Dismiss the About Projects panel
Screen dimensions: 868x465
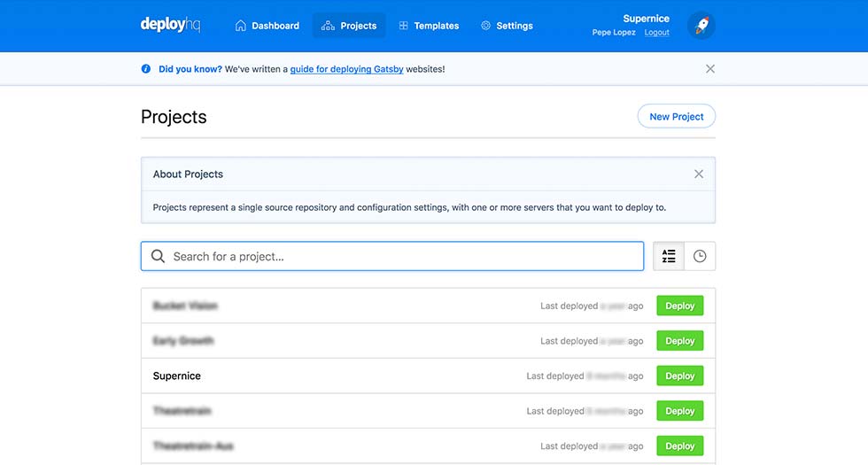pyautogui.click(x=699, y=174)
